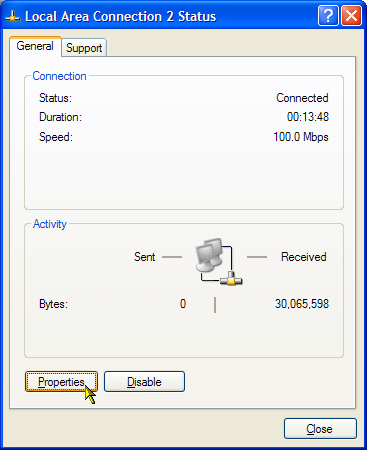Open the Properties button
This screenshot has width=367, height=450.
tap(61, 382)
